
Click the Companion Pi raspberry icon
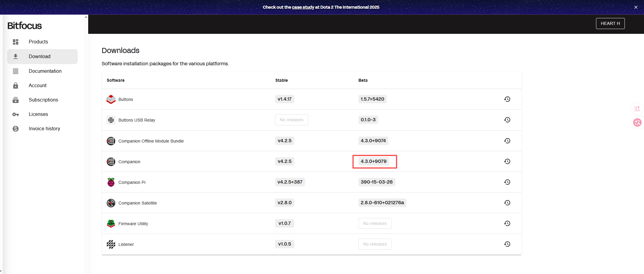pyautogui.click(x=111, y=182)
